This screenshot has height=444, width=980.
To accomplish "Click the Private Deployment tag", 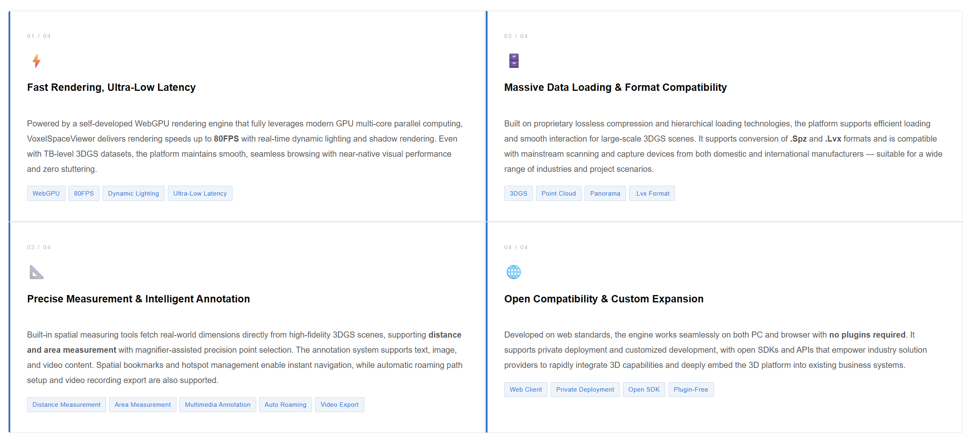I will (585, 390).
